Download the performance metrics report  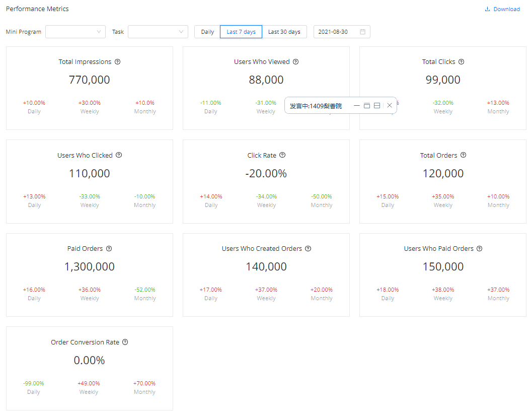[x=502, y=9]
